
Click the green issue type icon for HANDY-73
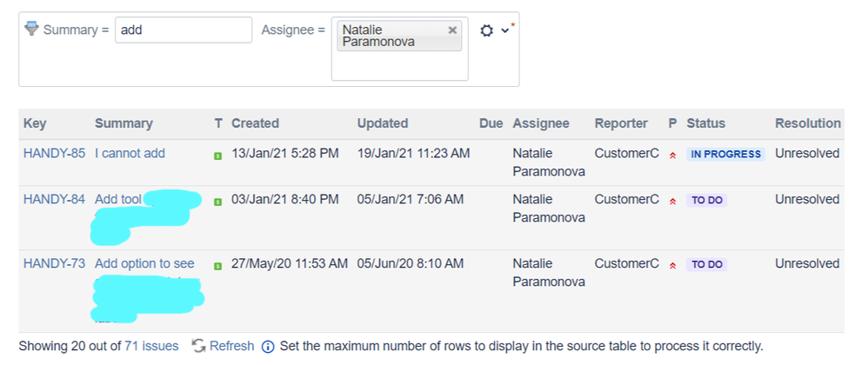point(217,266)
